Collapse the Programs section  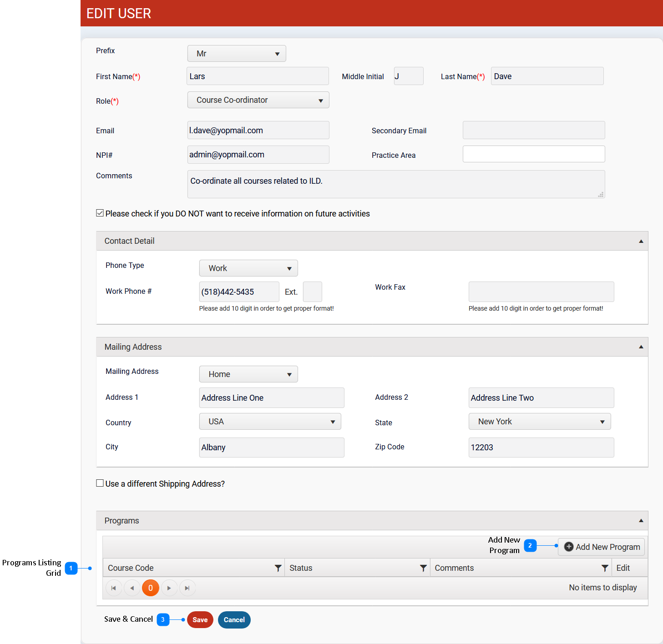click(x=641, y=521)
